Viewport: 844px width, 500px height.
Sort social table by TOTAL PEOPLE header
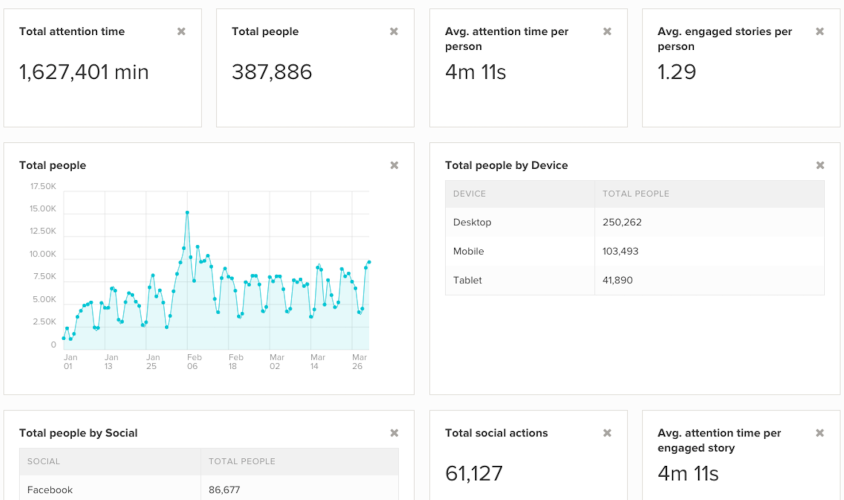pos(241,462)
